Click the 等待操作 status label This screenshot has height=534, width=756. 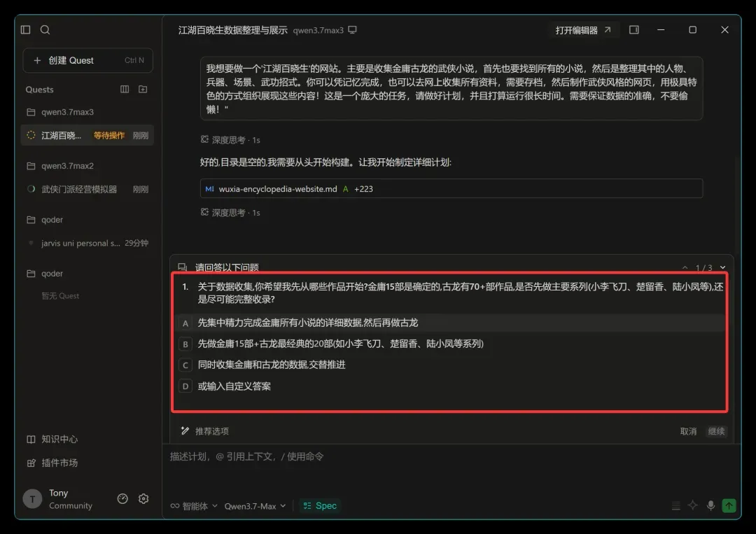(x=109, y=136)
